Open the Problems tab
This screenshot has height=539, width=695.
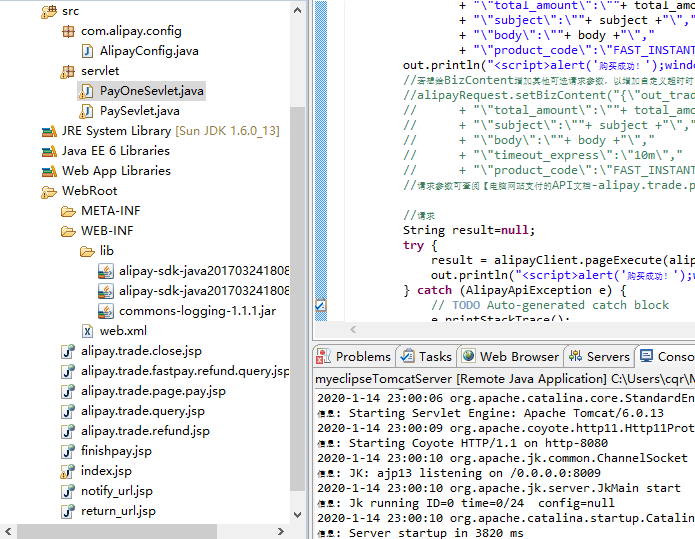[x=354, y=356]
